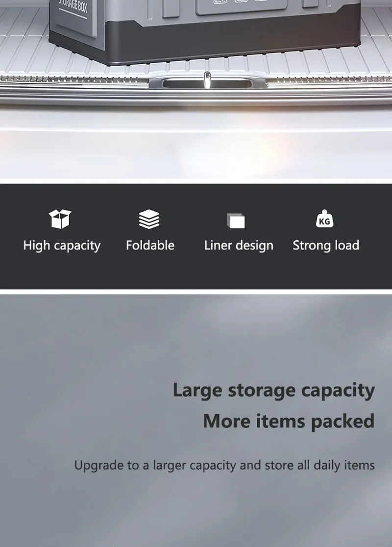Select the 'Foldable' feature text

click(150, 245)
